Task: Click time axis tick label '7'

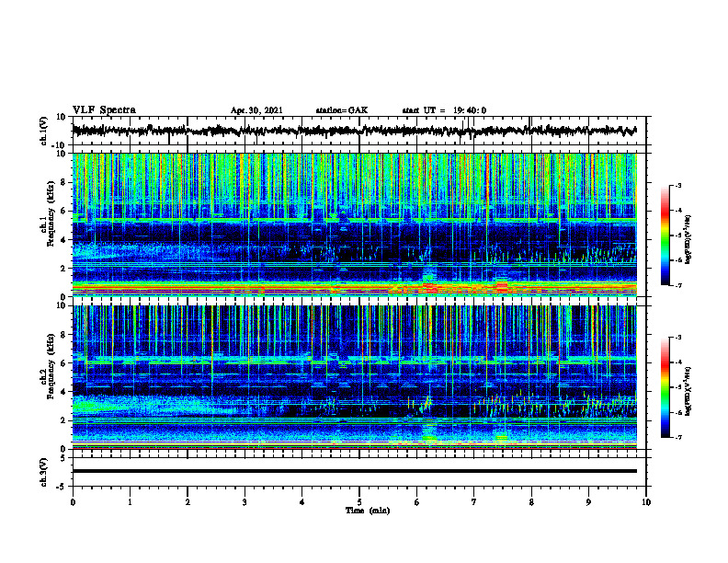Action: click(x=474, y=502)
